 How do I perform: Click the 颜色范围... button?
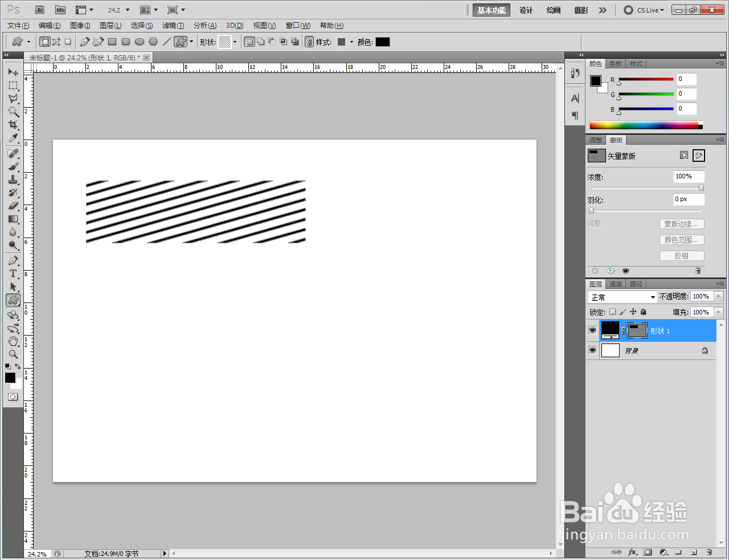tap(682, 240)
